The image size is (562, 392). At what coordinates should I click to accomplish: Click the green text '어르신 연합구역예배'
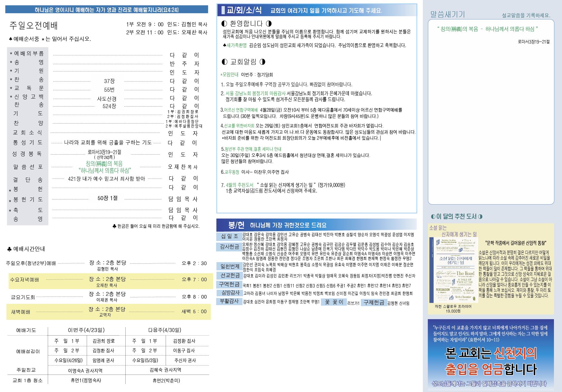[241, 110]
